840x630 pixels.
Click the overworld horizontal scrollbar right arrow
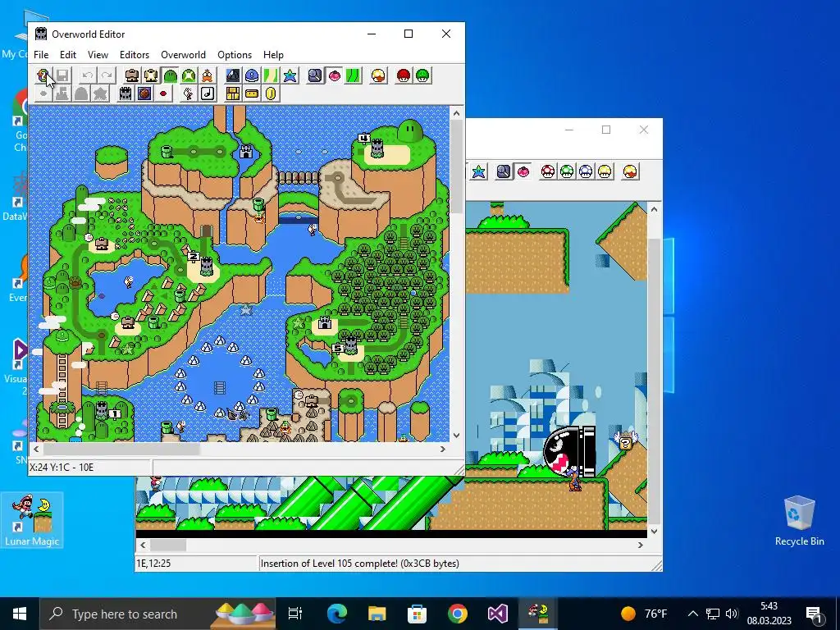point(443,449)
